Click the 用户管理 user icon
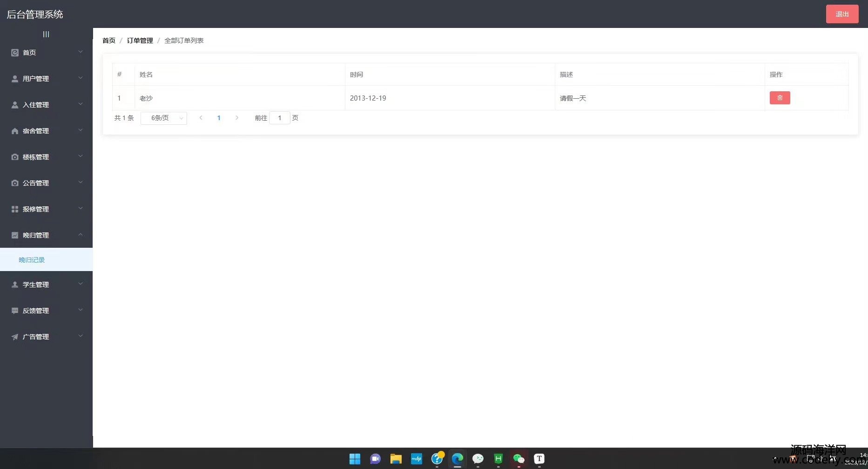The height and width of the screenshot is (469, 868). [x=15, y=79]
